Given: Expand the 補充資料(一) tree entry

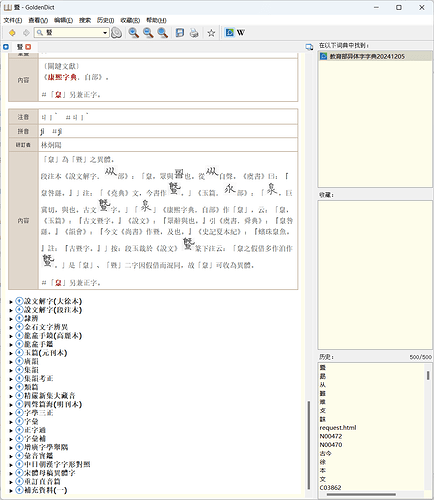Looking at the screenshot, I should (x=11, y=491).
